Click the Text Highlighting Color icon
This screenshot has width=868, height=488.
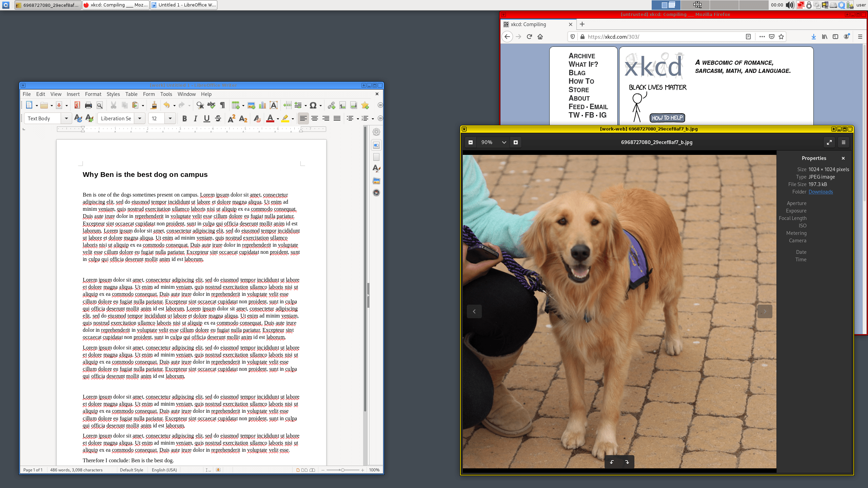(285, 119)
